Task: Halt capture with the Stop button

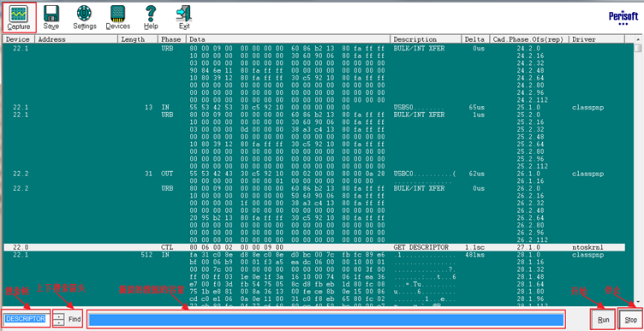Action: [x=631, y=320]
